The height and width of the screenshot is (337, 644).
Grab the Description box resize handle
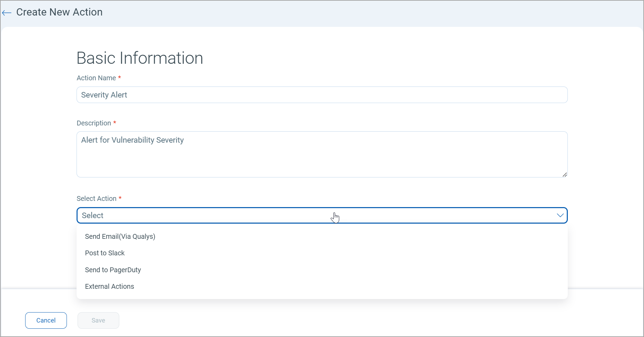tap(564, 175)
